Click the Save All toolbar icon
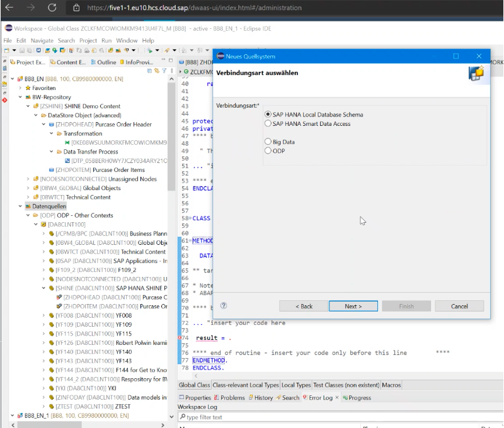504x428 pixels. pyautogui.click(x=29, y=50)
